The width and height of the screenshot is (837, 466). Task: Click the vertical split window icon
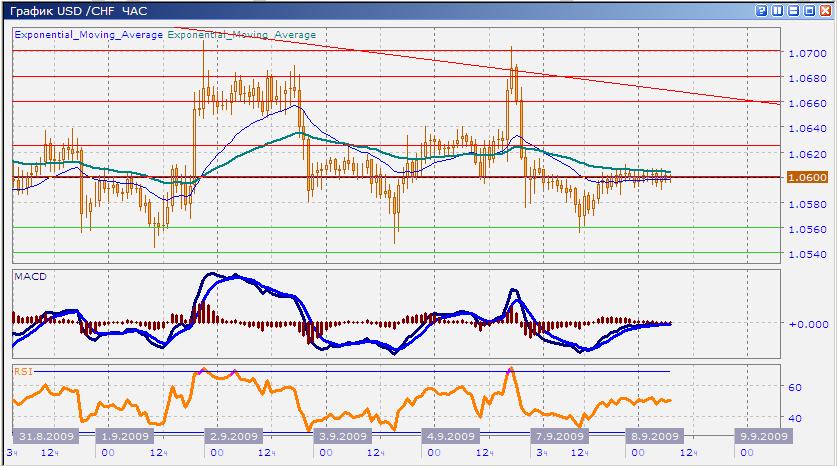[778, 10]
